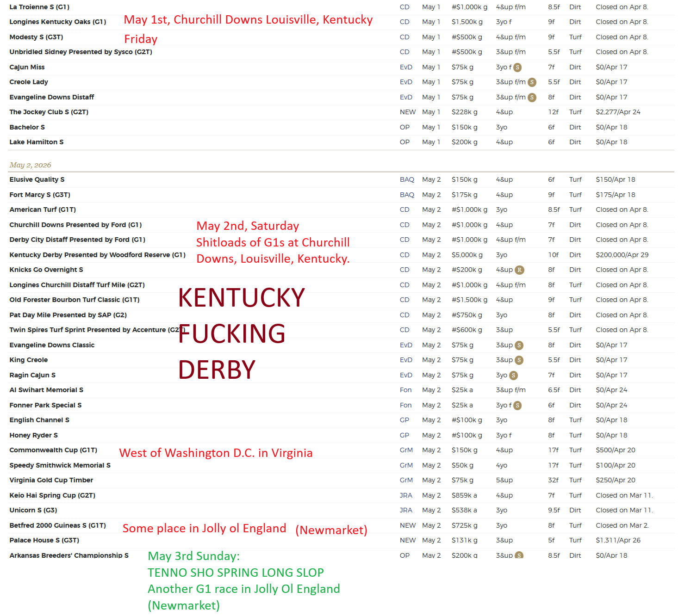Open Churchill Downs Presented by Ford (G1)
Viewport: 678px width, 616px height.
click(75, 225)
